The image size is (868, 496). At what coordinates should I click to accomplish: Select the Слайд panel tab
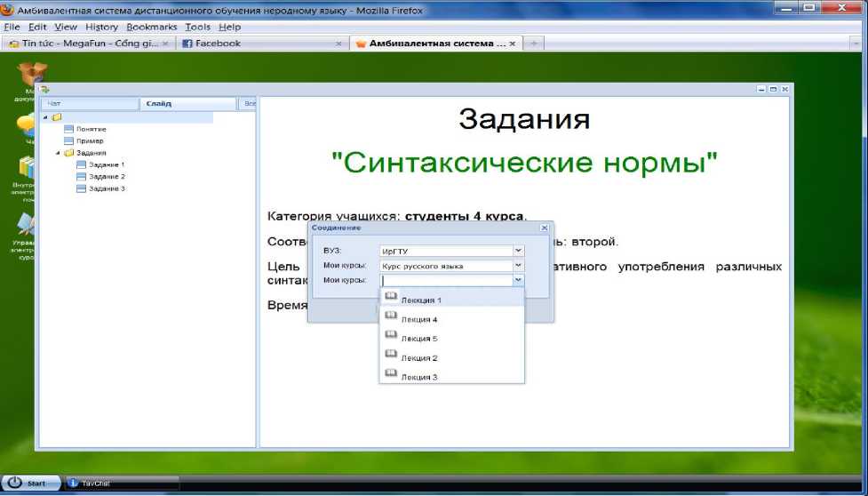tap(187, 103)
